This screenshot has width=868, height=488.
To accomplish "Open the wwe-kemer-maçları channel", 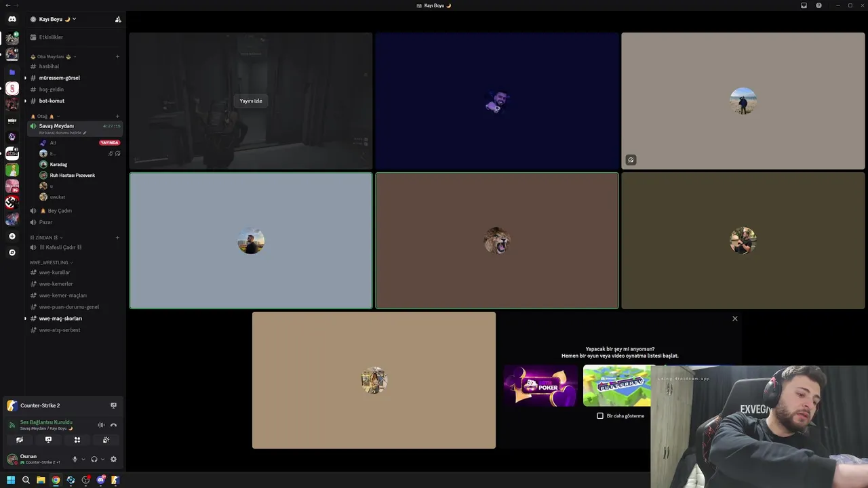I will click(x=62, y=296).
